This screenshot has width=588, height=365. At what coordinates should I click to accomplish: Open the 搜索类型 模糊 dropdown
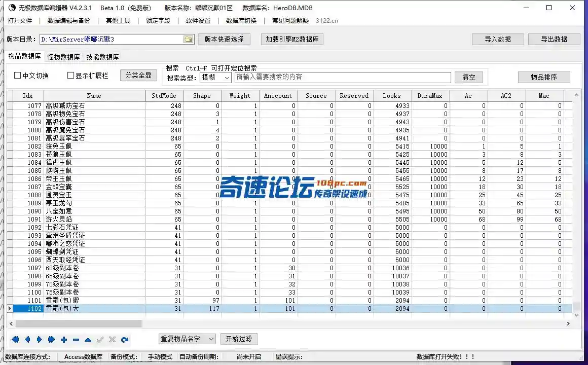[x=215, y=77]
